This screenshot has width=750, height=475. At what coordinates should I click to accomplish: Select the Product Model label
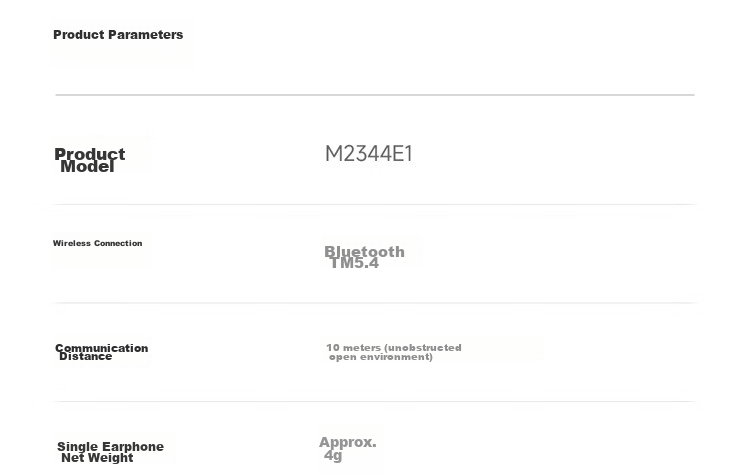(x=89, y=160)
